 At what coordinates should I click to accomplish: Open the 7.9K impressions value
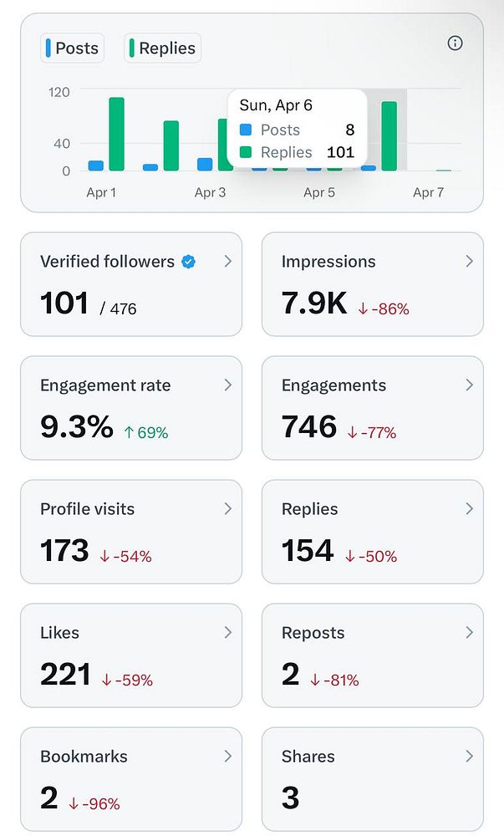click(x=314, y=304)
